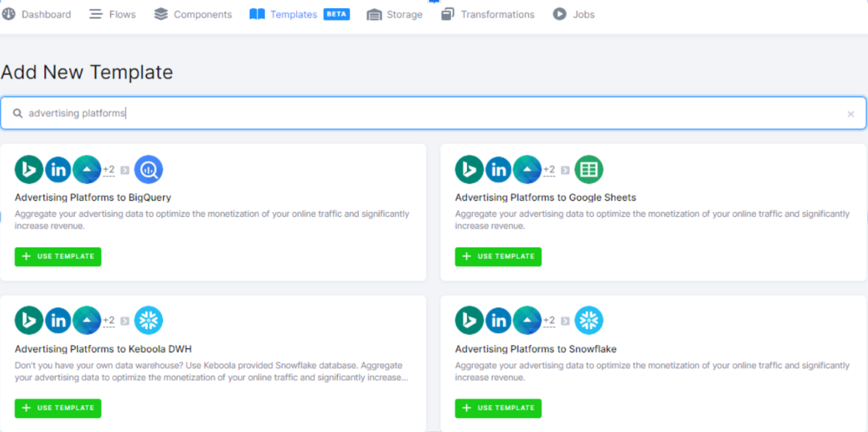The height and width of the screenshot is (432, 868).
Task: Clear the search field with the X icon
Action: [x=850, y=114]
